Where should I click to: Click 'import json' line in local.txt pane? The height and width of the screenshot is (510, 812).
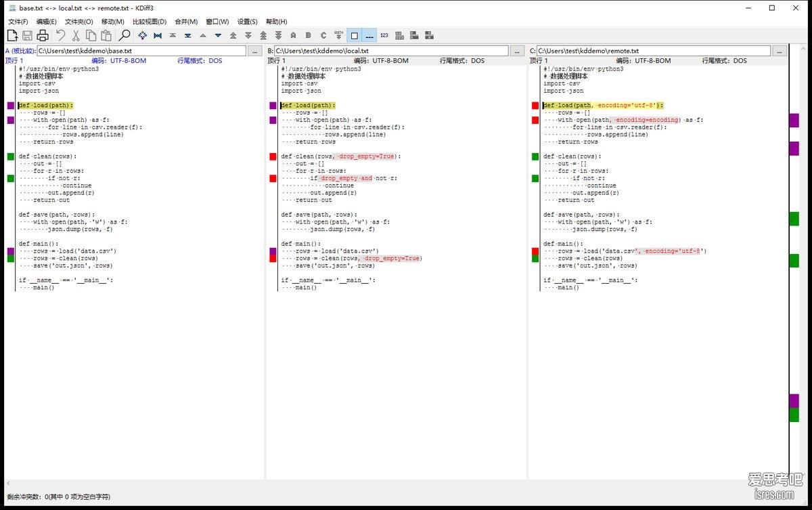301,91
